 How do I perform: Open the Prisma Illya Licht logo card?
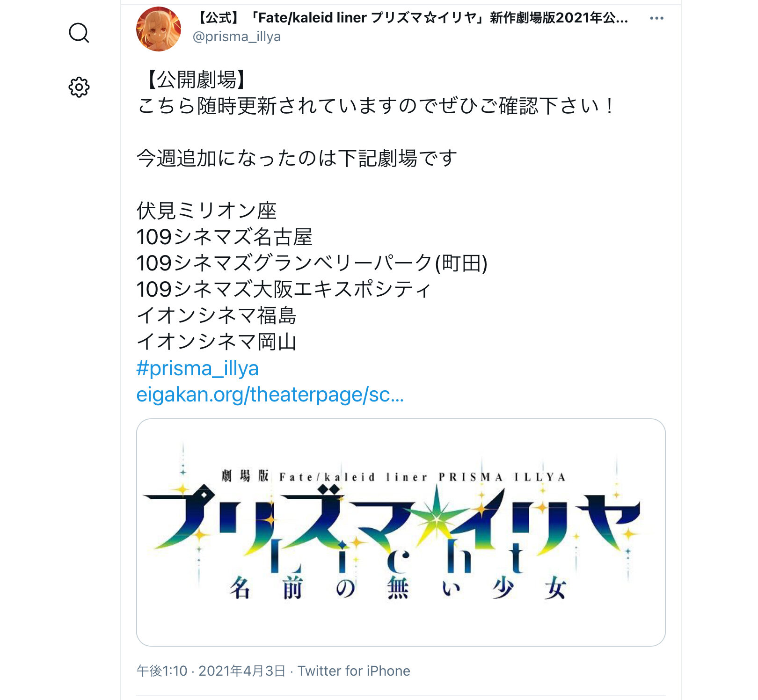tap(401, 532)
